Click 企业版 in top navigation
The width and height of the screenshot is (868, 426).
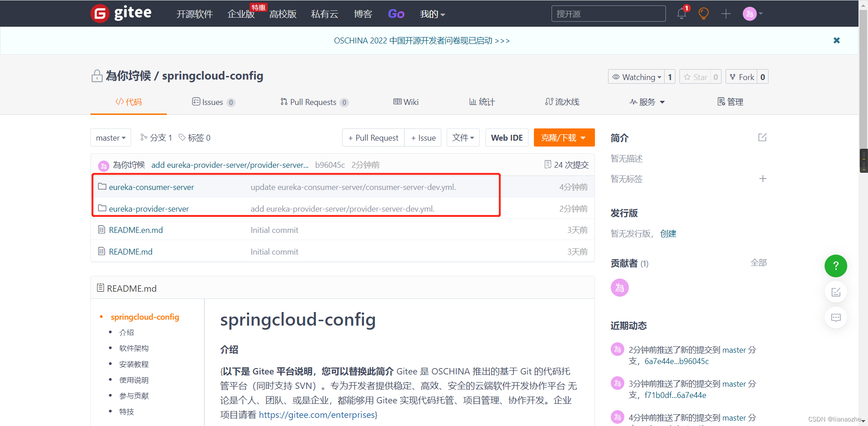coord(241,14)
